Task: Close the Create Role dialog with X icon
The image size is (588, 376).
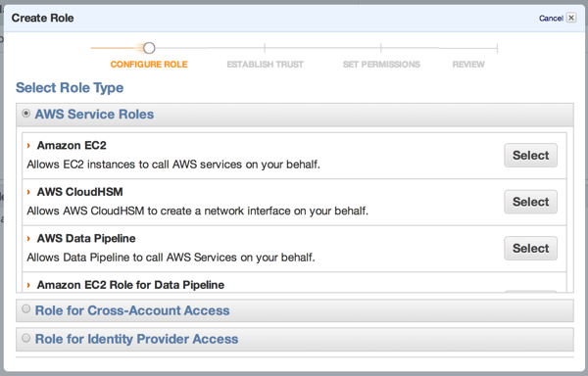Action: pyautogui.click(x=571, y=18)
